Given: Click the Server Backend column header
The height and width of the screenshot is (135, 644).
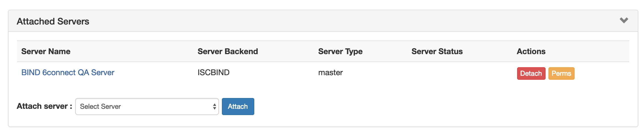Looking at the screenshot, I should (228, 52).
